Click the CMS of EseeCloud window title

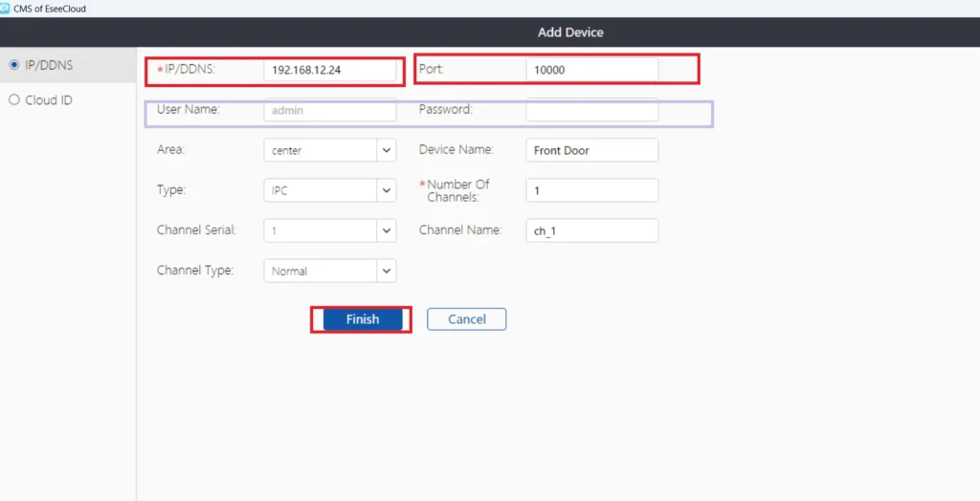click(x=50, y=8)
